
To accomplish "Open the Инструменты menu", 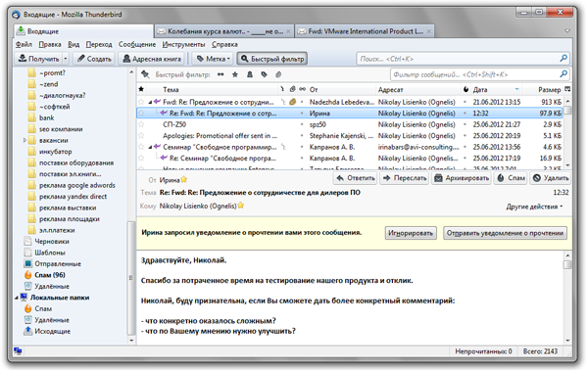I will tap(184, 44).
